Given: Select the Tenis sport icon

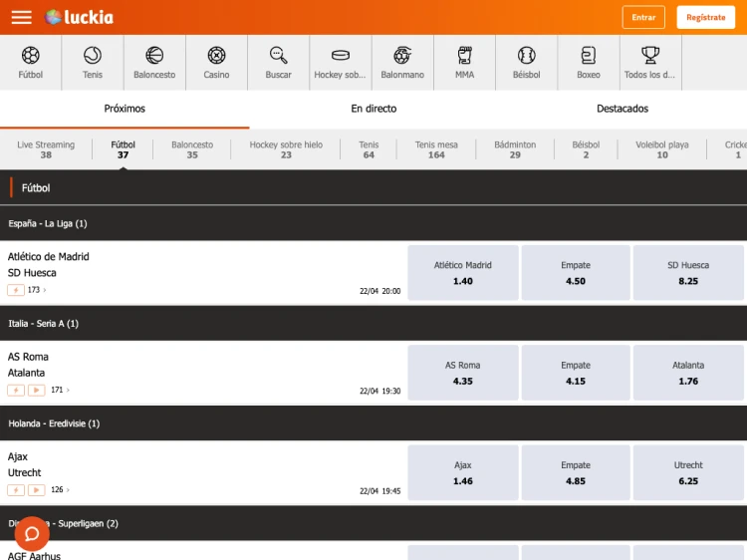Looking at the screenshot, I should (92, 62).
